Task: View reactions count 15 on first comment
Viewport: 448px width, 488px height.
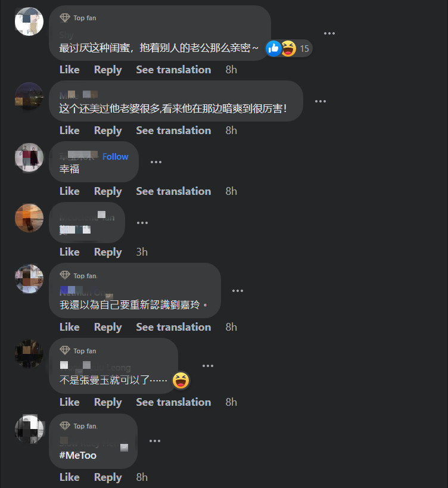Action: pyautogui.click(x=304, y=48)
